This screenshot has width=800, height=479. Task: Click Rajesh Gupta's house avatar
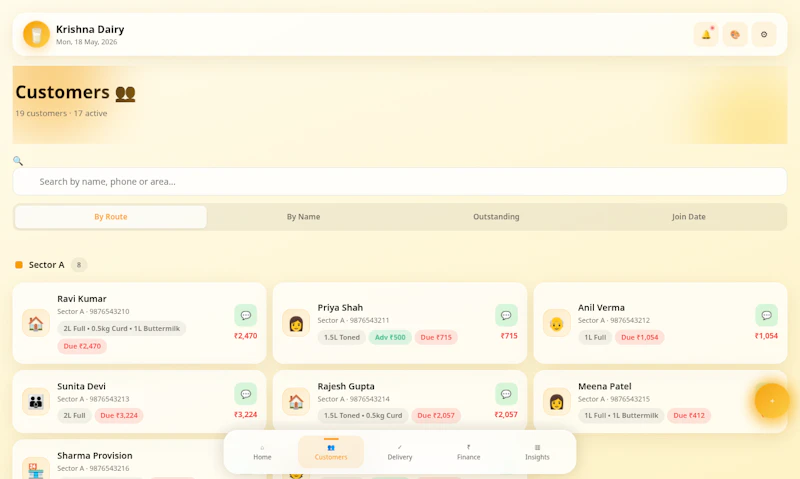pyautogui.click(x=296, y=401)
